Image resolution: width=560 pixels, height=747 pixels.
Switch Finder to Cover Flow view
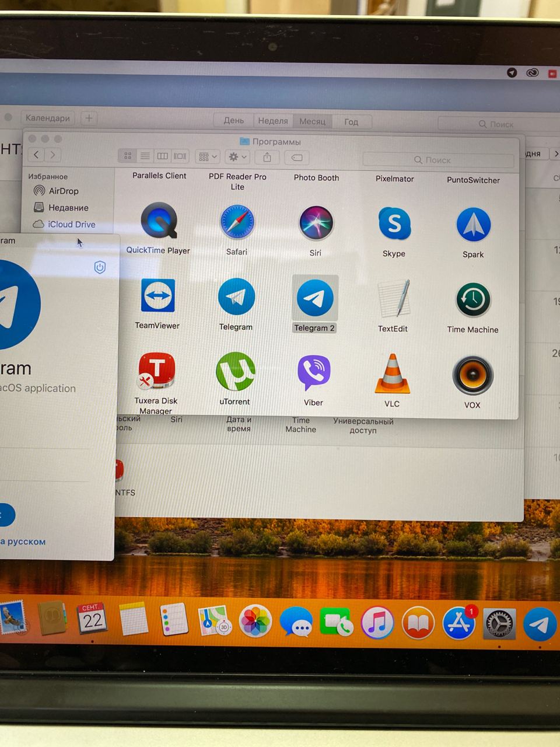click(180, 156)
